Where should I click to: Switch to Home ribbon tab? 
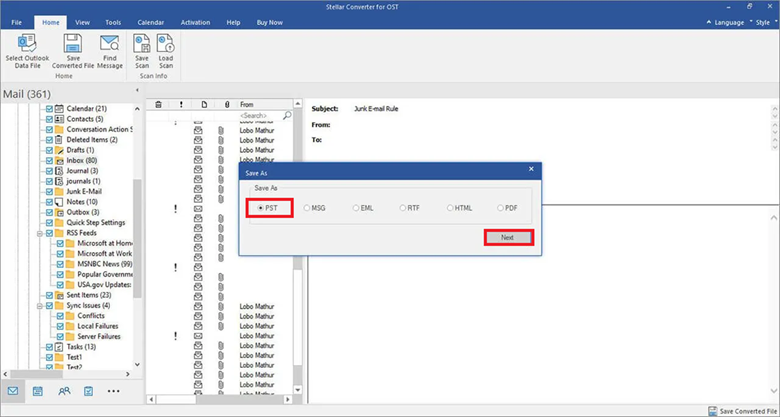point(51,22)
